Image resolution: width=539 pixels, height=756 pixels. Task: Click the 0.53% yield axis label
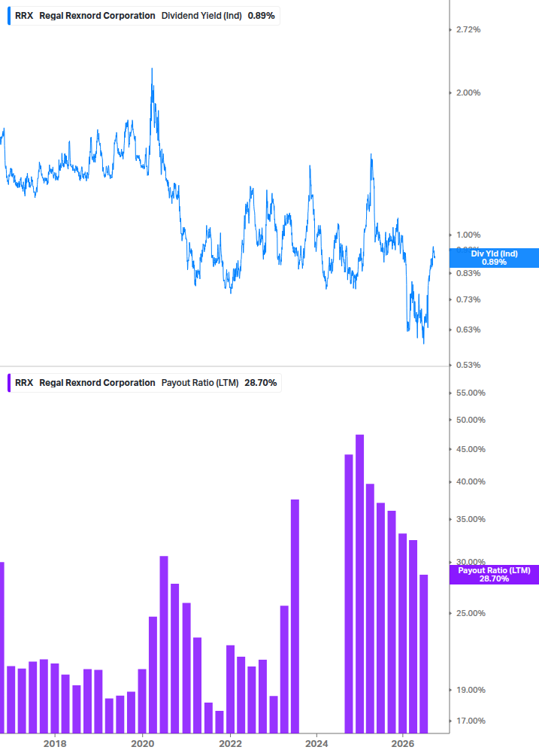pos(468,365)
